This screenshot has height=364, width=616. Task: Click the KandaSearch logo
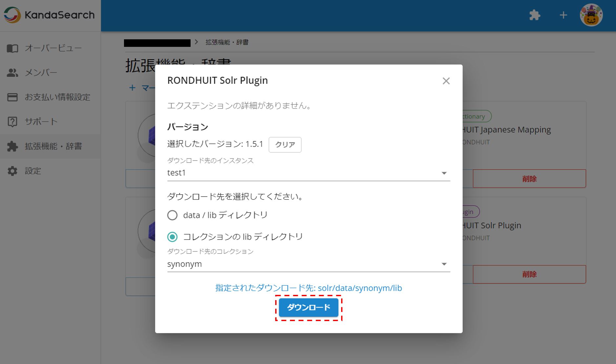click(x=49, y=15)
